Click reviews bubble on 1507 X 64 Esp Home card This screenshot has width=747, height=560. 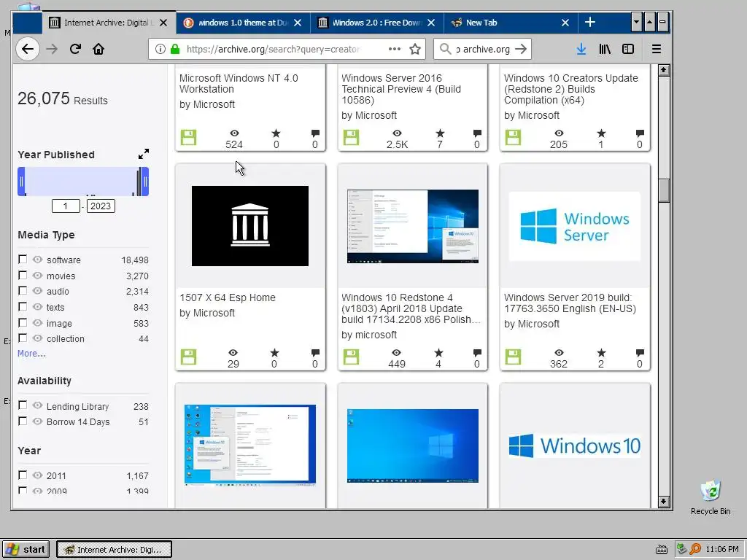pos(315,353)
